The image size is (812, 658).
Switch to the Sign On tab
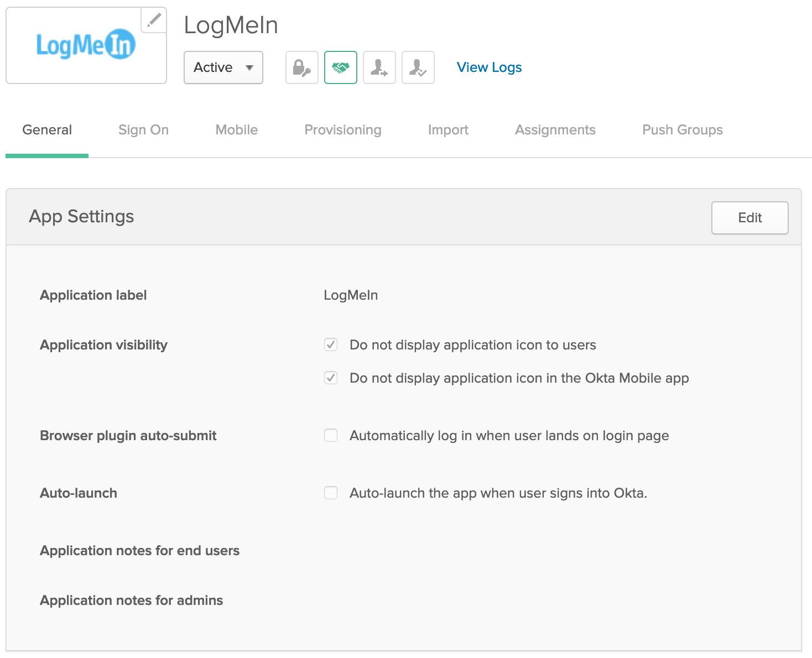143,130
